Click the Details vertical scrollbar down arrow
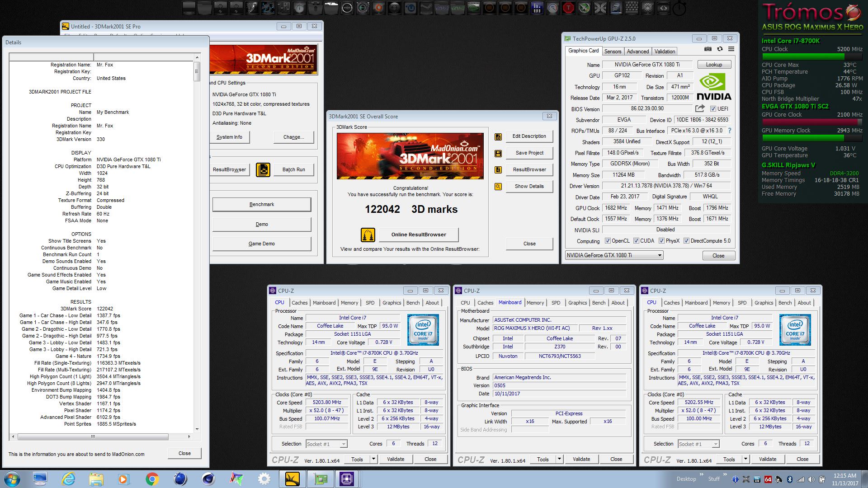 pyautogui.click(x=197, y=429)
